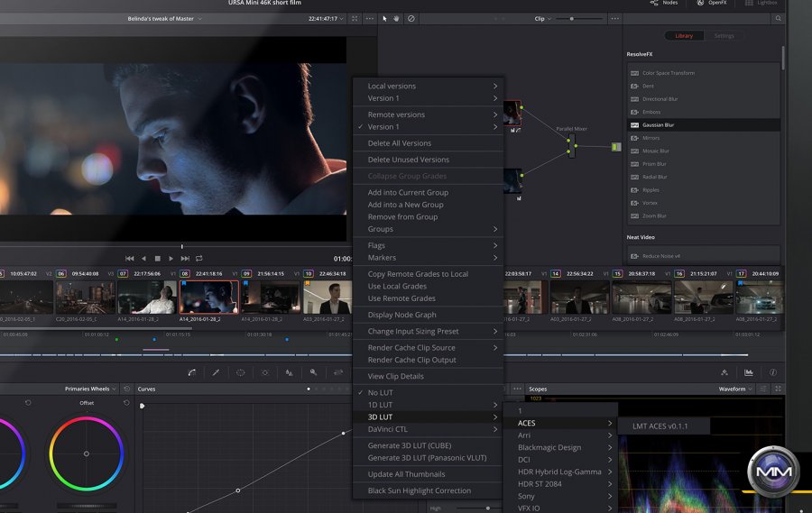Switch to Library tab in OpenFX panel
812x513 pixels.
684,36
